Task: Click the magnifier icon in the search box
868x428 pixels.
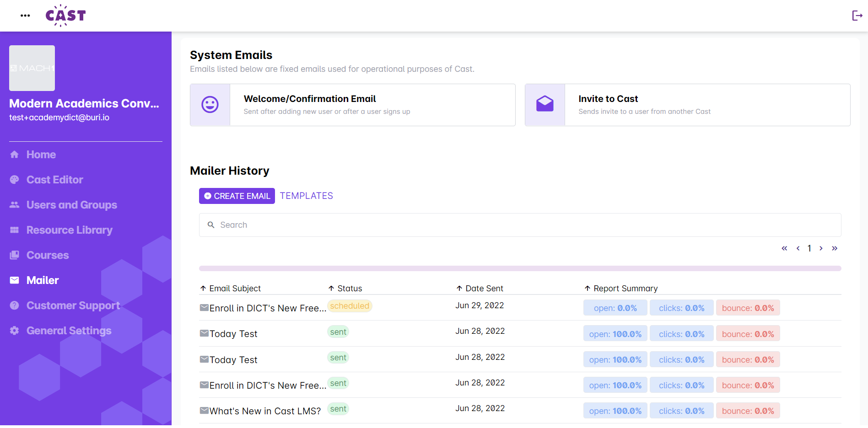Action: pos(211,225)
